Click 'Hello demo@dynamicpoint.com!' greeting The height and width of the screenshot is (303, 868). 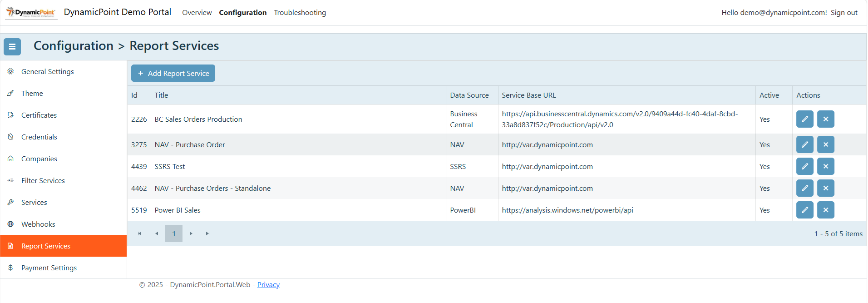(774, 13)
